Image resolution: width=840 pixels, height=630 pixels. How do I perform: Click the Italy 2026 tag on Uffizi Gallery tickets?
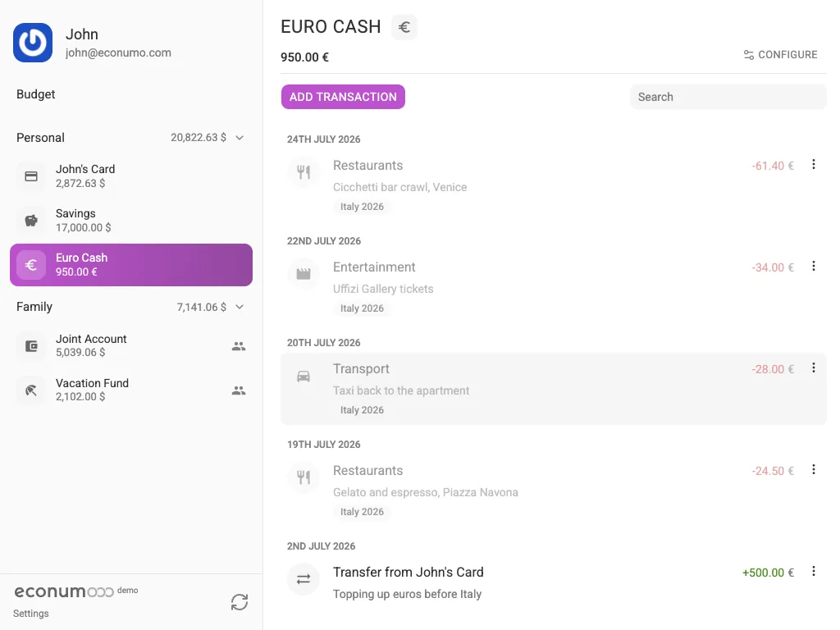click(x=362, y=308)
